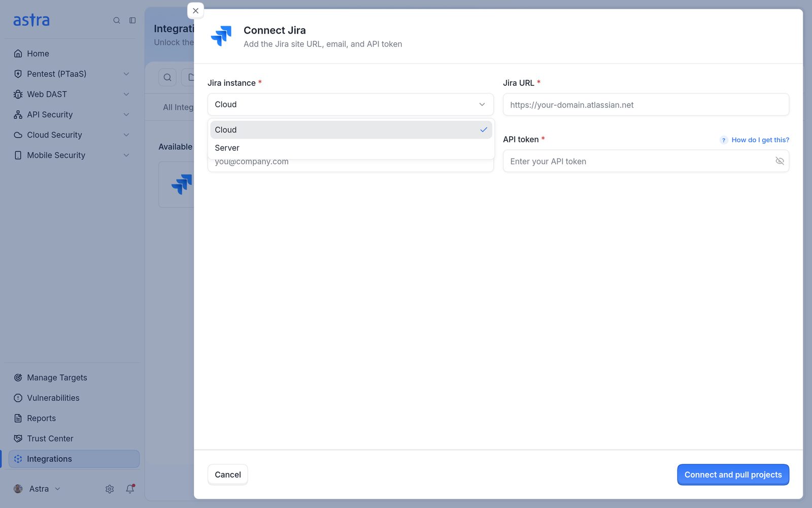Click the Pentest shield icon

point(18,74)
